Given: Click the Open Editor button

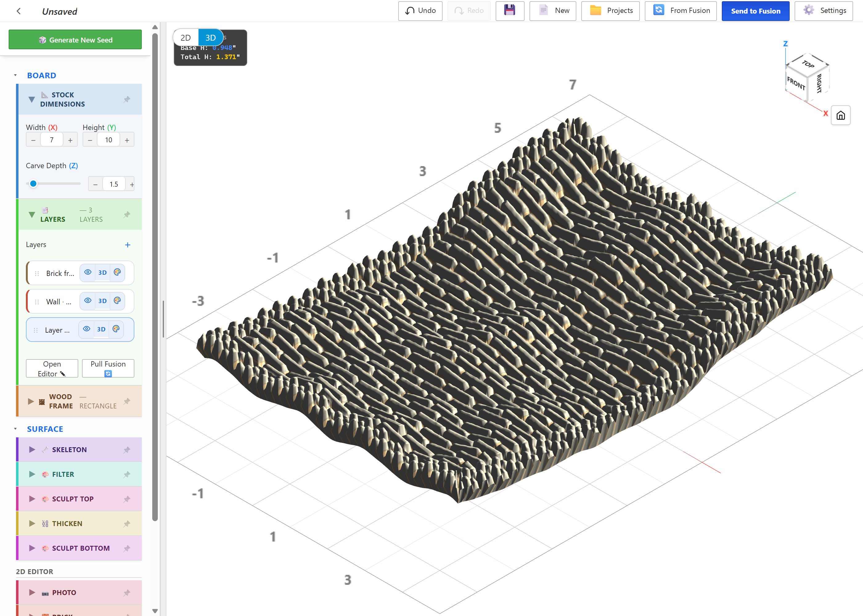Looking at the screenshot, I should coord(52,369).
